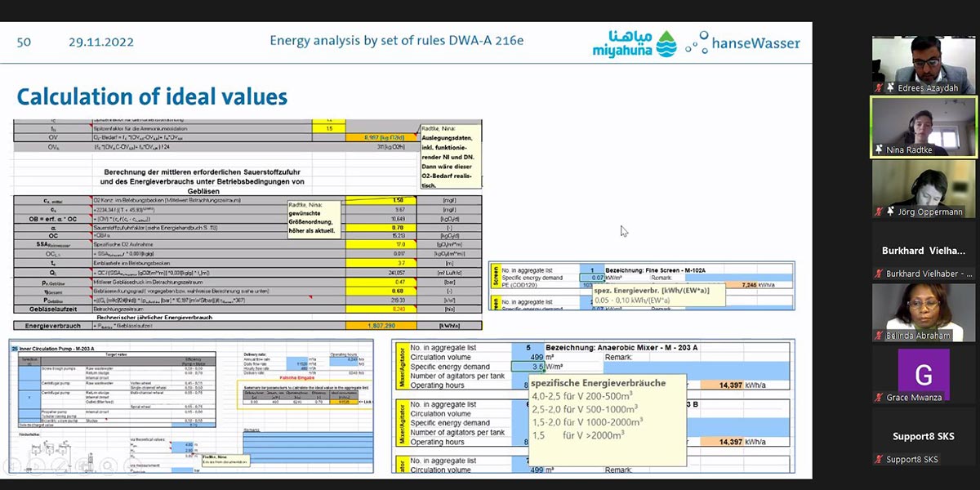980x490 pixels.
Task: Go to previous slide using slideshow back arrow
Action: (x=11, y=468)
